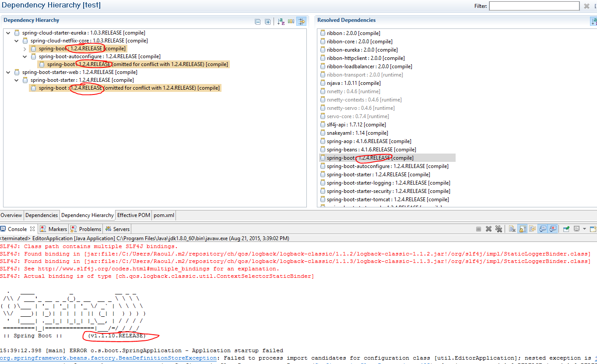This screenshot has height=364, width=597.
Task: Select spring-boot omitted entry under spring-boot-starter
Action: pyautogui.click(x=125, y=88)
